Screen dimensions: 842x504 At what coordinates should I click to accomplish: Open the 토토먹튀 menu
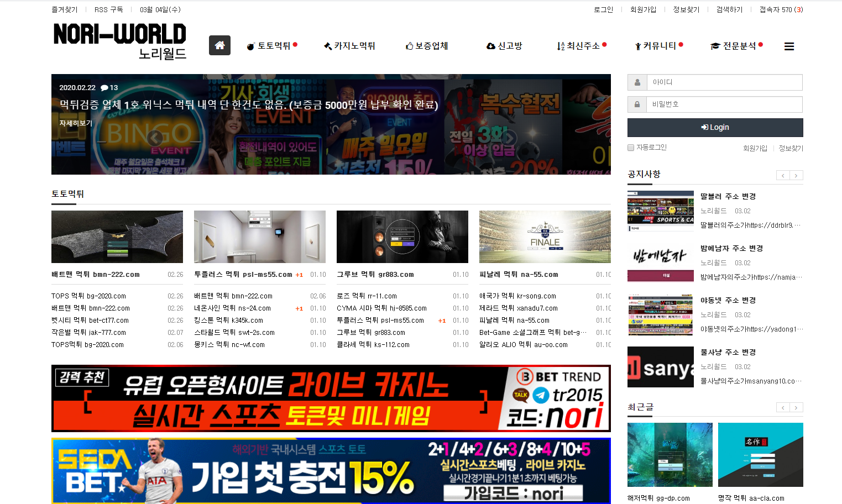pos(271,46)
